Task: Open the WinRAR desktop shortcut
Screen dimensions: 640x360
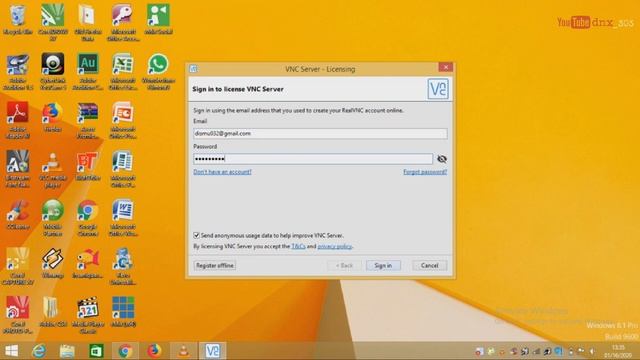Action: click(x=88, y=120)
